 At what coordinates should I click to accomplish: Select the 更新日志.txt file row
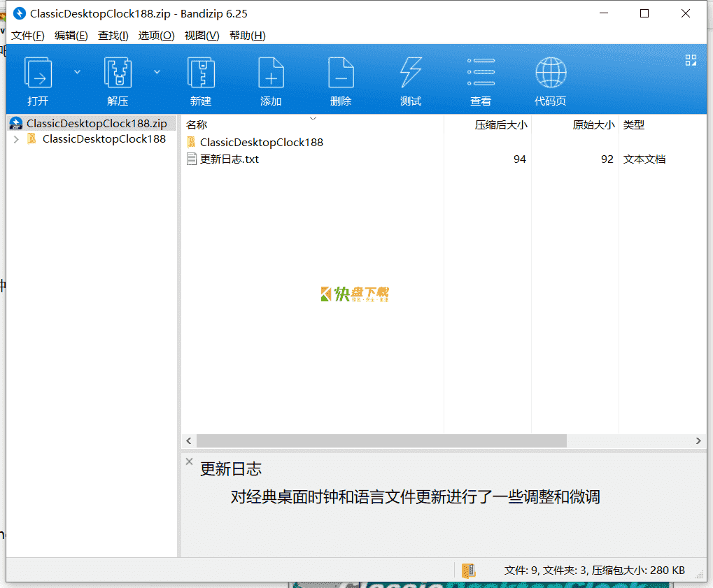click(230, 159)
